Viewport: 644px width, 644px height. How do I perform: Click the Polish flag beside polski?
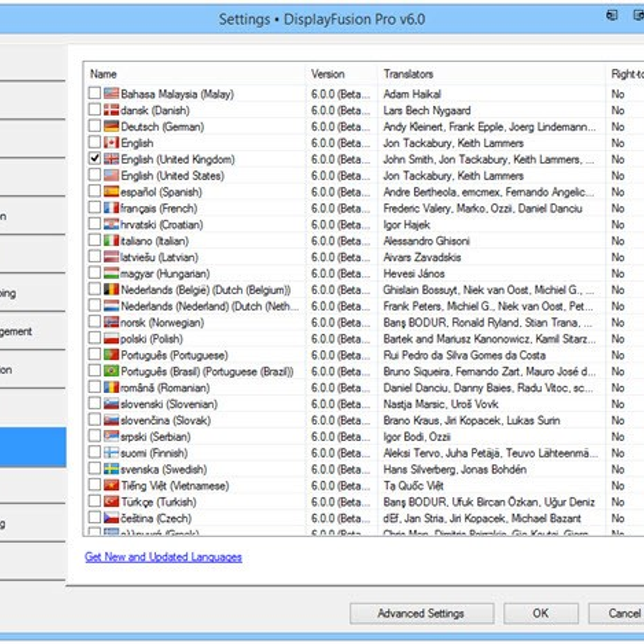click(x=111, y=338)
